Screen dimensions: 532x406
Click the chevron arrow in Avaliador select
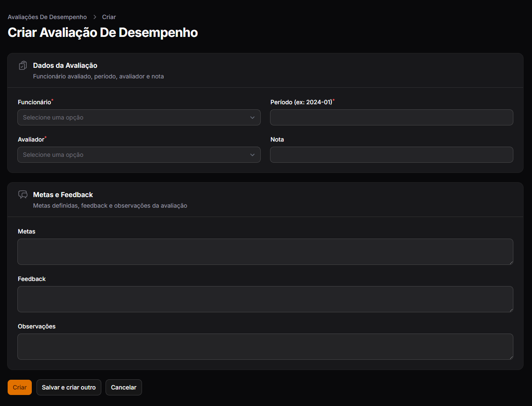pos(253,155)
